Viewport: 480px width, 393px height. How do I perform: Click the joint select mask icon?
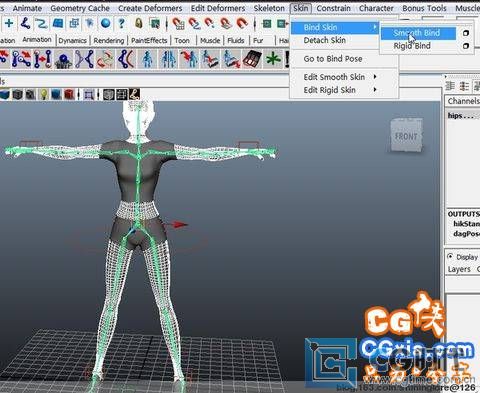click(x=25, y=23)
